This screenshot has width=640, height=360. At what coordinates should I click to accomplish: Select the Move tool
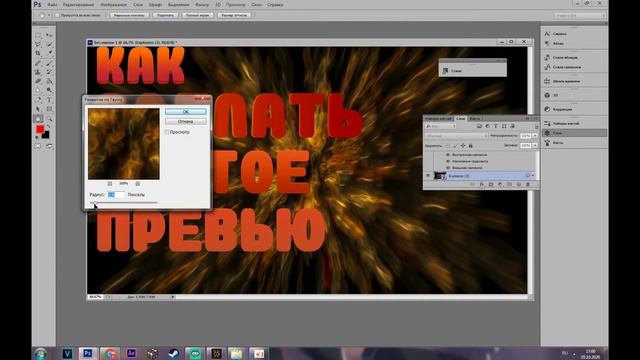click(x=49, y=36)
